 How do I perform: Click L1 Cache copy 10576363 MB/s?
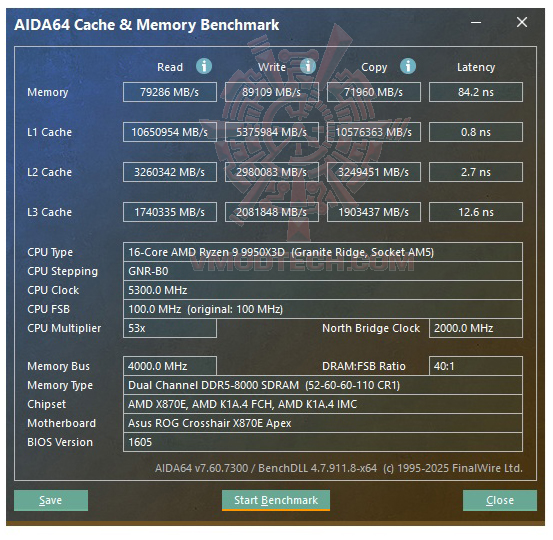click(373, 132)
